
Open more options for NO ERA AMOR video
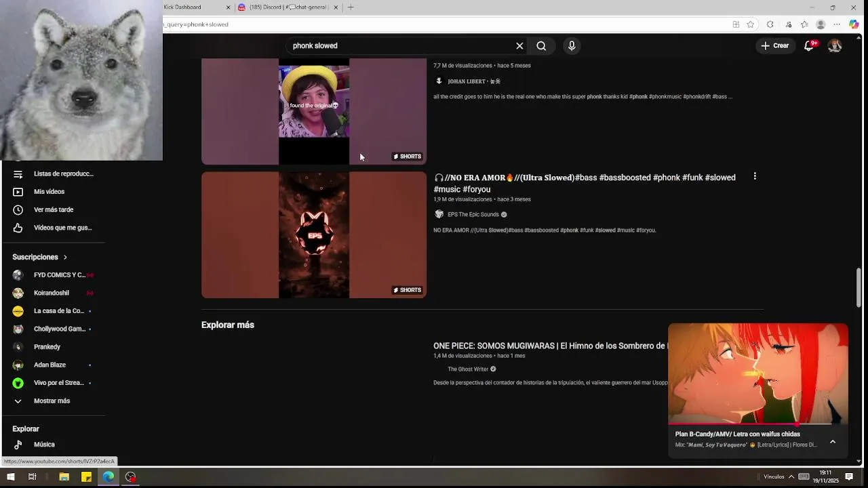click(755, 177)
